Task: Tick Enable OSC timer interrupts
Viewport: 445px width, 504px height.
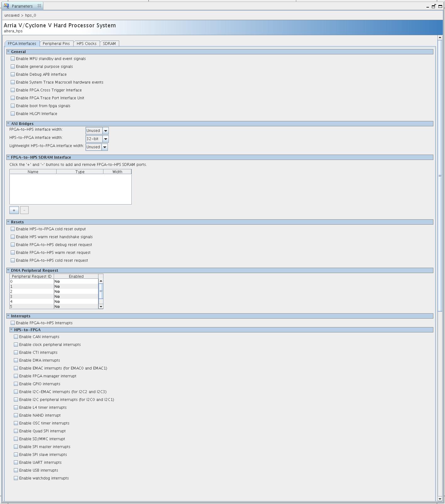Action: [x=16, y=423]
